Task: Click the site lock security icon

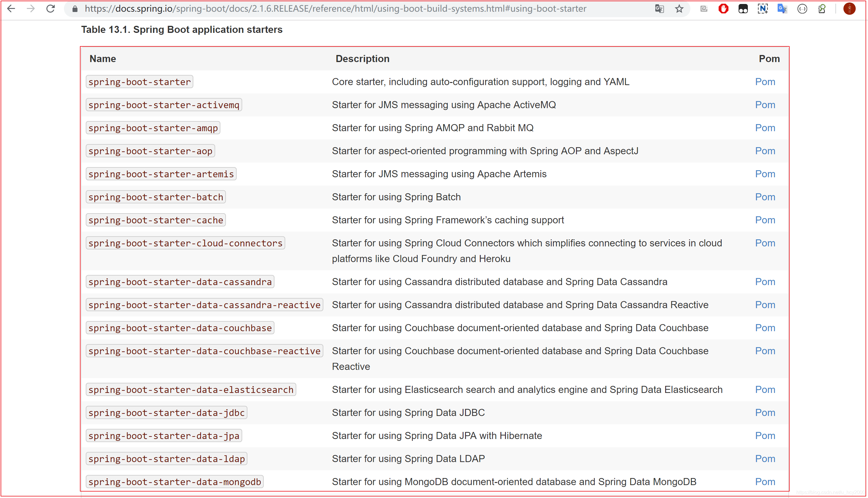Action: click(75, 9)
